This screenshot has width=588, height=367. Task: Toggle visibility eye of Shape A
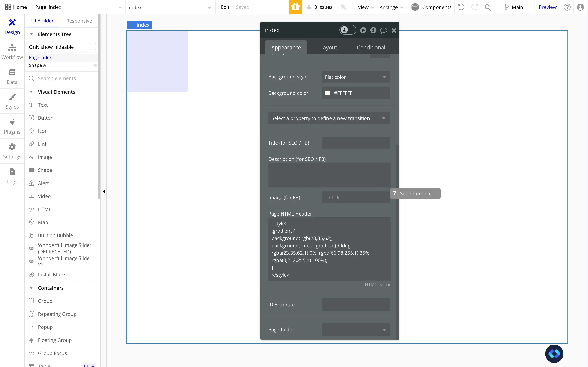point(95,65)
